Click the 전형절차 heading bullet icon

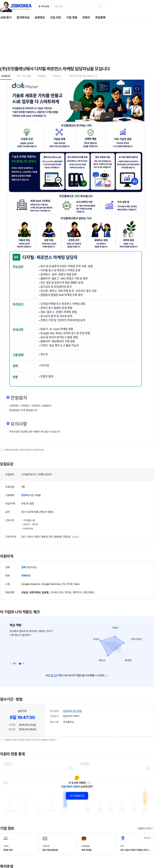8,398
